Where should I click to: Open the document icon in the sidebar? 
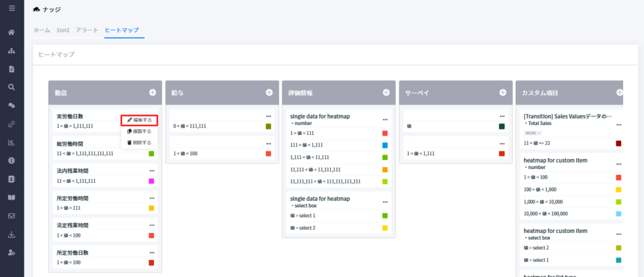point(12,69)
